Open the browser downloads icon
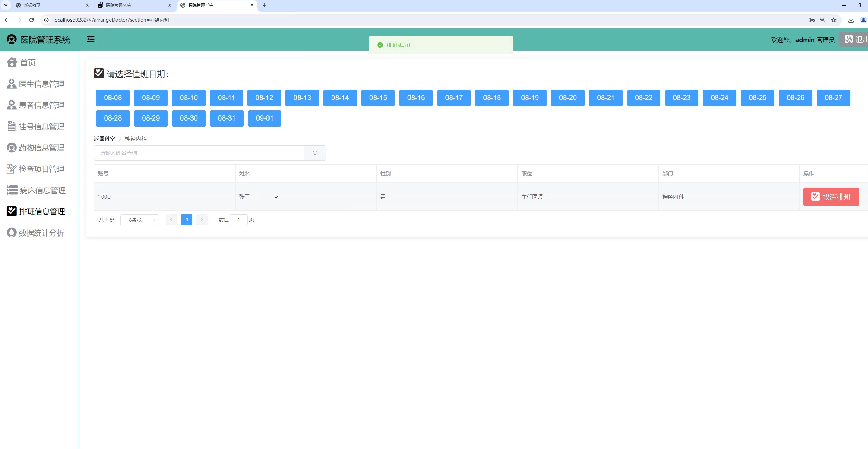Image resolution: width=868 pixels, height=449 pixels. 851,20
